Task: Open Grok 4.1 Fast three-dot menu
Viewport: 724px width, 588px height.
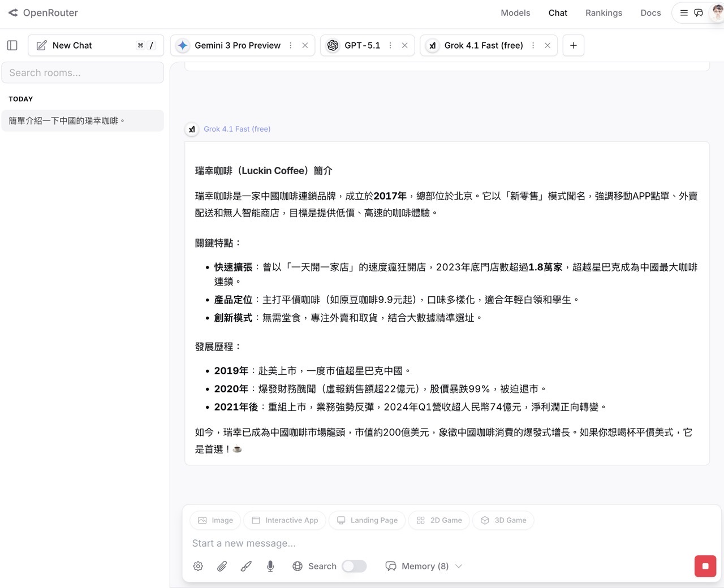Action: tap(532, 45)
